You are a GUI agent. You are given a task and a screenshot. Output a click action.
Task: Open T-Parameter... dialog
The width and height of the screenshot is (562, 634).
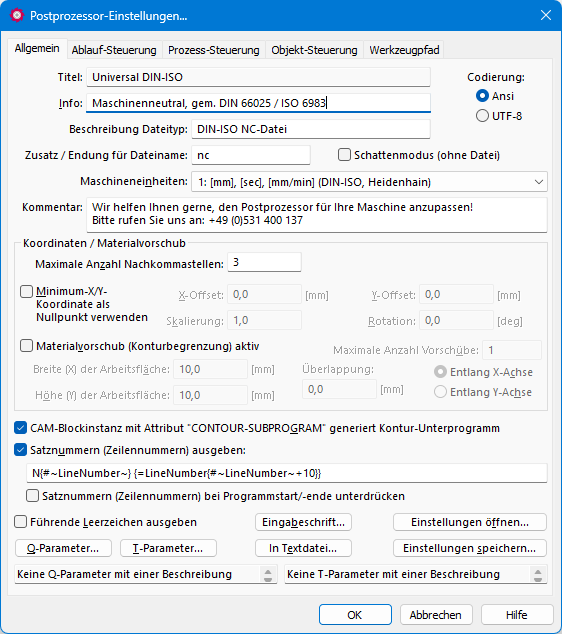pyautogui.click(x=168, y=548)
